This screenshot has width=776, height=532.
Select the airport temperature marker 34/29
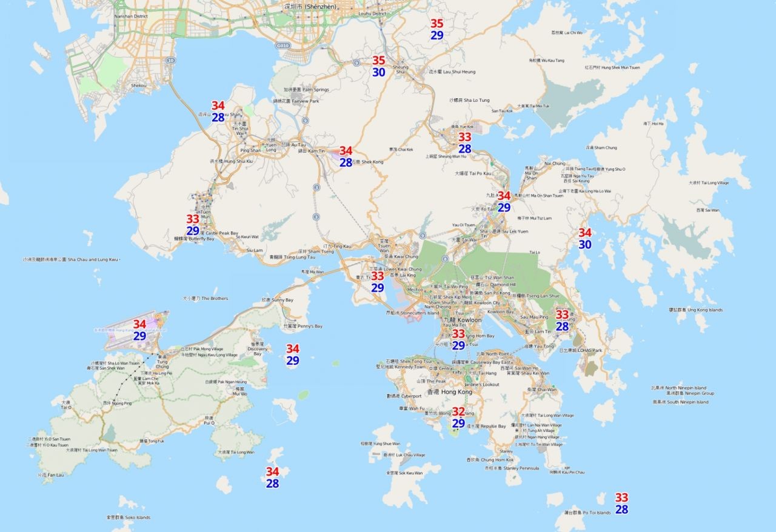click(x=139, y=330)
